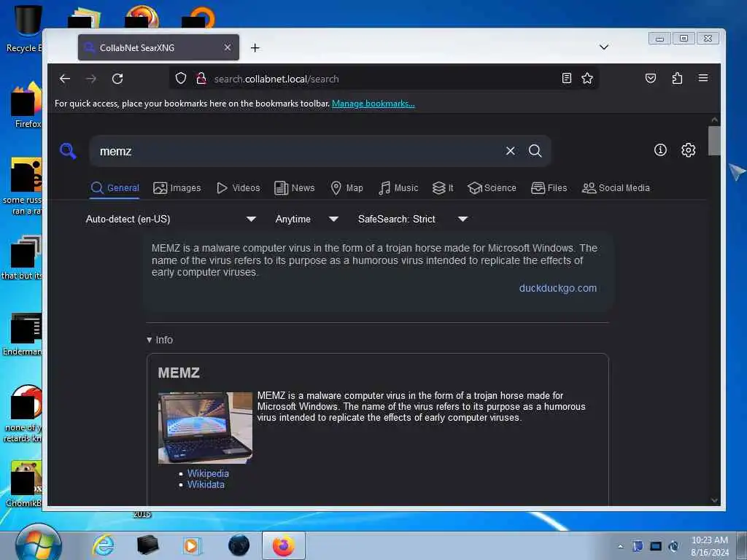This screenshot has width=747, height=560.
Task: Click the dark globe taskbar icon
Action: pos(239,545)
